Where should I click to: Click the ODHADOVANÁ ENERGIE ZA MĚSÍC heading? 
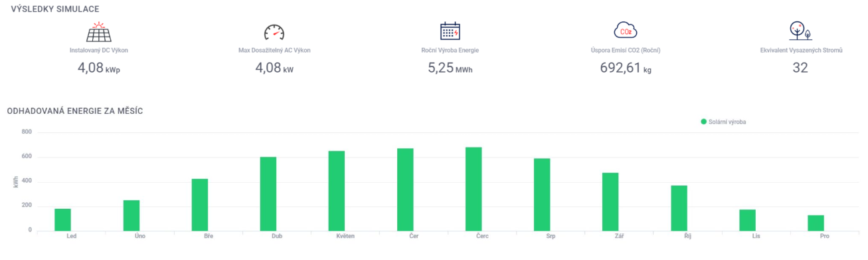click(75, 111)
